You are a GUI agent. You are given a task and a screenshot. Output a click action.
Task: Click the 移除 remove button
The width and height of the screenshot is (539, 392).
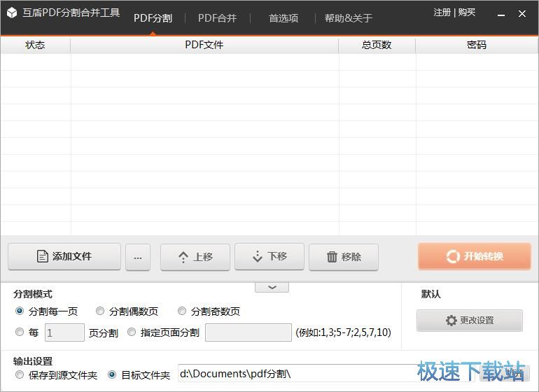tap(344, 257)
